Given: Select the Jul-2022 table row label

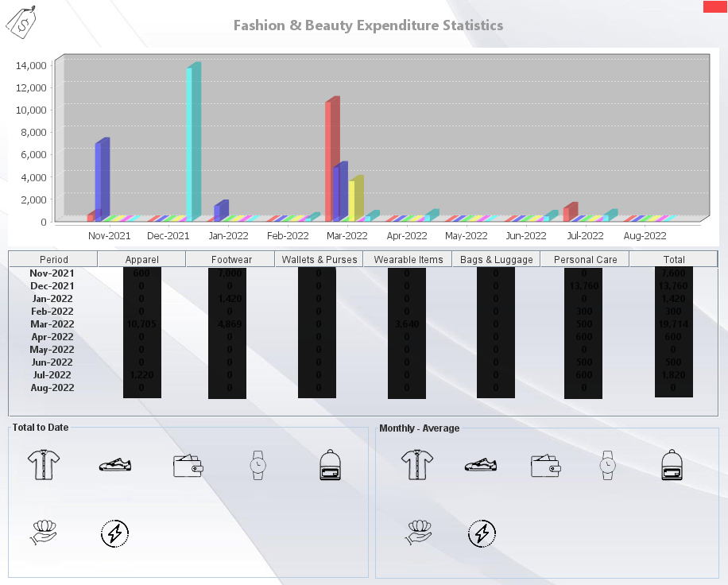Looking at the screenshot, I should click(52, 374).
